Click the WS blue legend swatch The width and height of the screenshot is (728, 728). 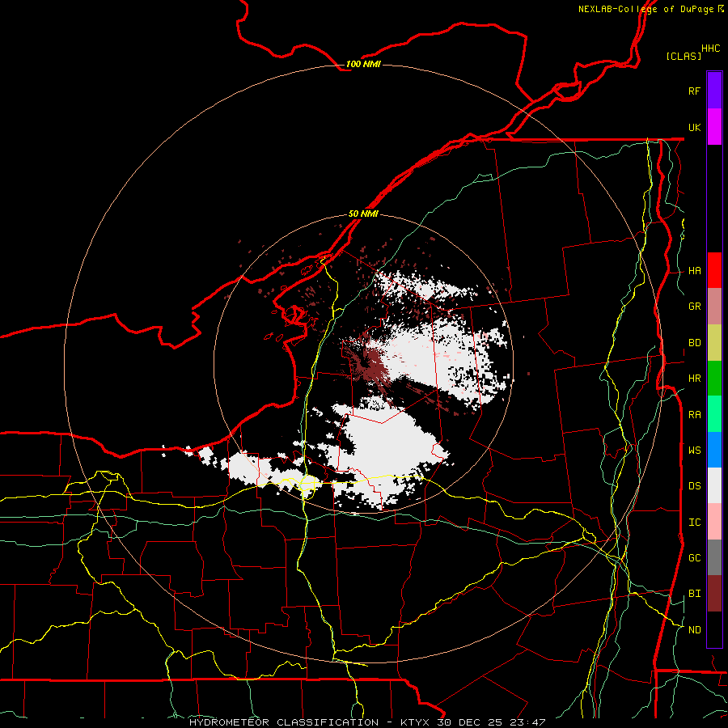[x=714, y=450]
